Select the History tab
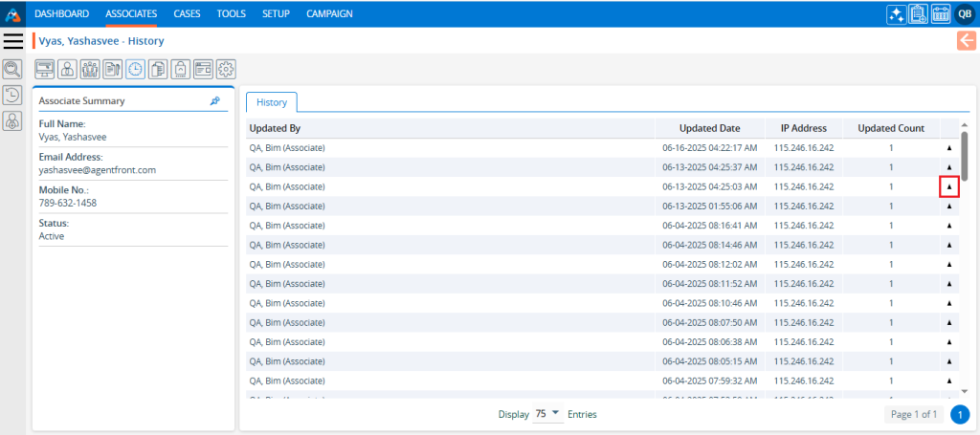 click(272, 102)
